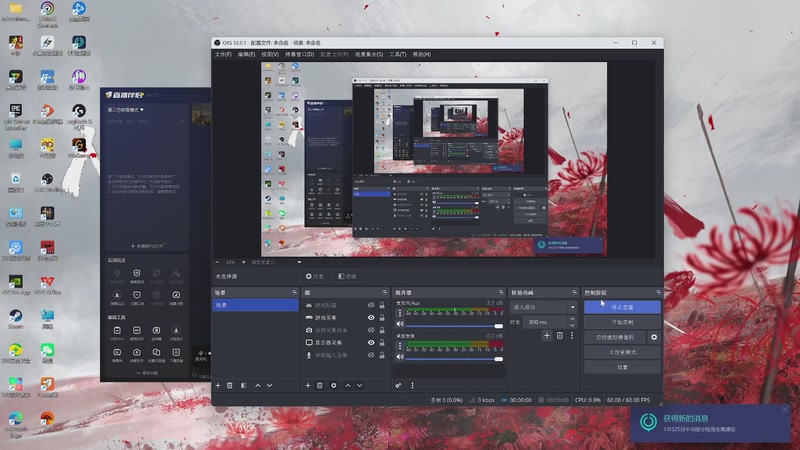
Task: Select the 场景 item in scenes list
Action: coord(255,305)
